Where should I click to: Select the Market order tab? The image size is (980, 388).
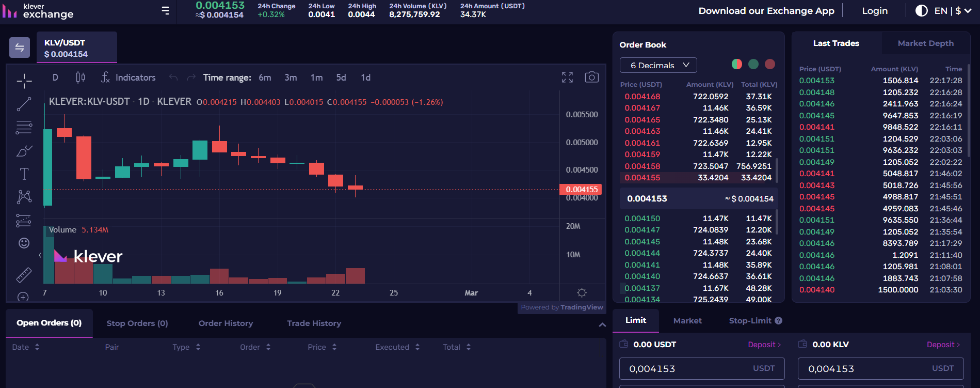point(687,321)
